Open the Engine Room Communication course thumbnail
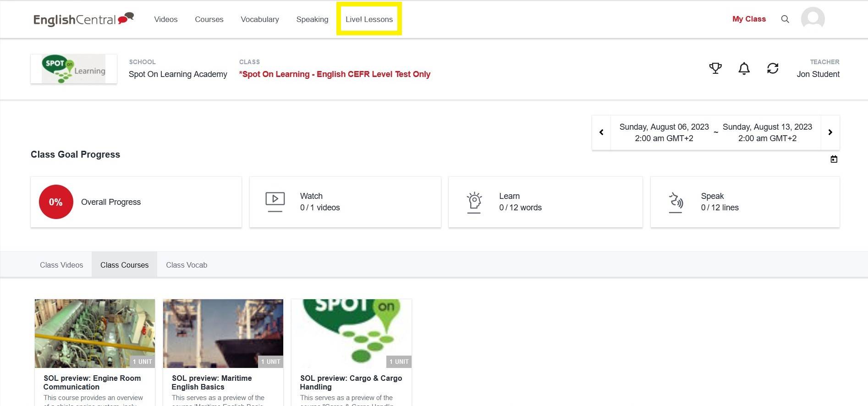868x406 pixels. (95, 334)
